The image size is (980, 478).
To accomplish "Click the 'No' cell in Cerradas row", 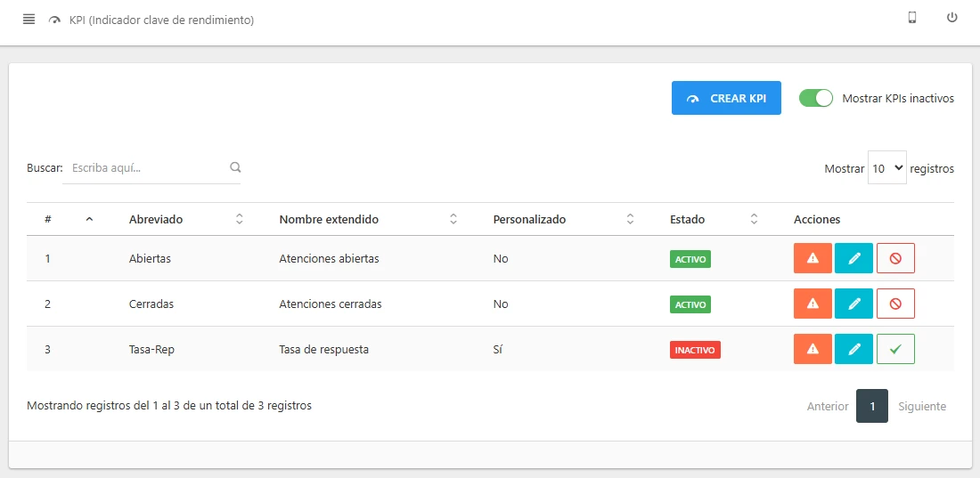I will (x=501, y=304).
